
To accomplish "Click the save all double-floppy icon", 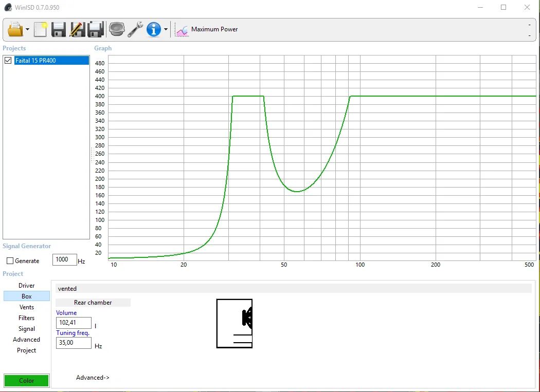I will [96, 29].
